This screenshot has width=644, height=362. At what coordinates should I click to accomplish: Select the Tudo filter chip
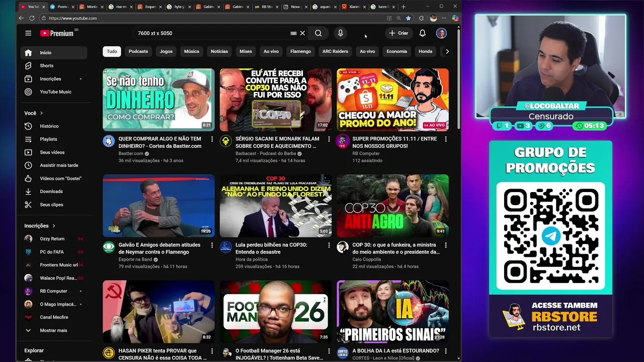[112, 51]
